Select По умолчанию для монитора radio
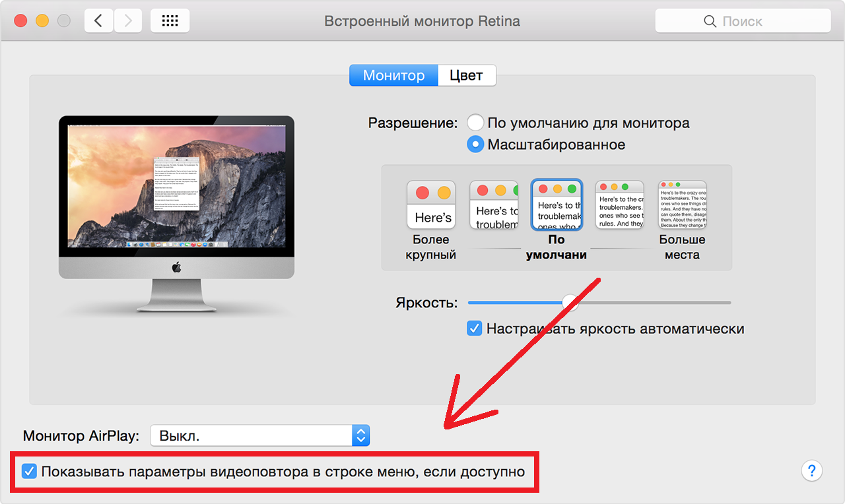Screen dimensions: 845x504 (475, 123)
